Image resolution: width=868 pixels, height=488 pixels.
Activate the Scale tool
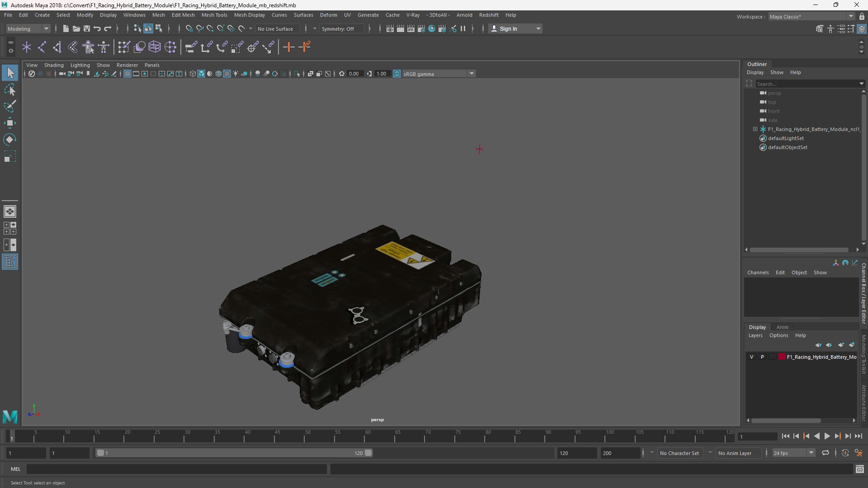coord(10,156)
